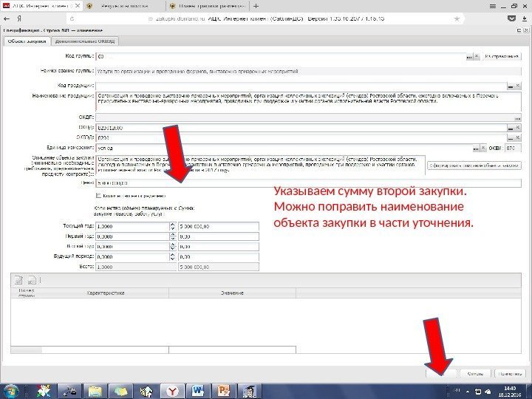Click Текущий год sum field 5 000 000,00
Viewport: 532px width, 399px height.
[x=219, y=226]
